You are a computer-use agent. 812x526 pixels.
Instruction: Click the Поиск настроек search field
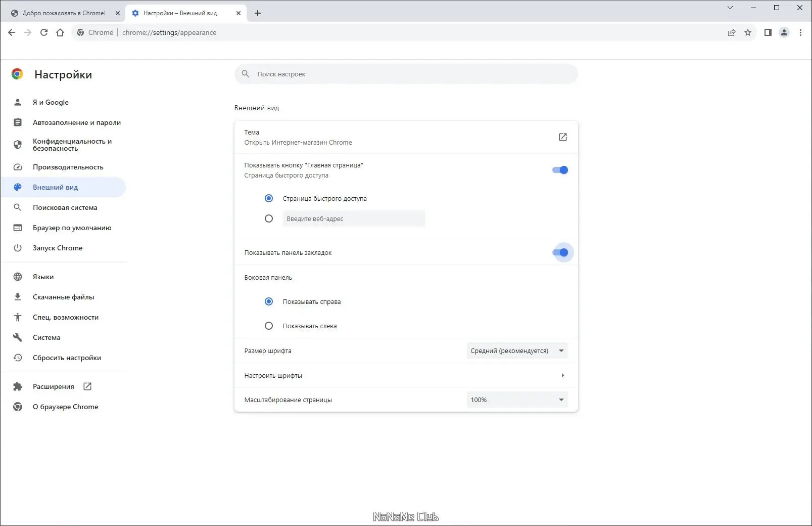coord(406,74)
